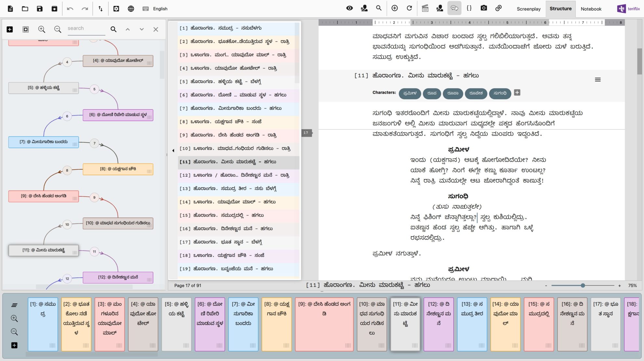Screen dimensions: 644x361
Task: Toggle the dialogue chat view
Action: tap(454, 8)
